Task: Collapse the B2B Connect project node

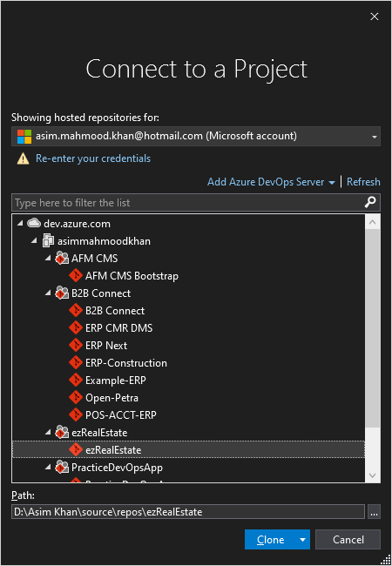Action: pyautogui.click(x=49, y=293)
